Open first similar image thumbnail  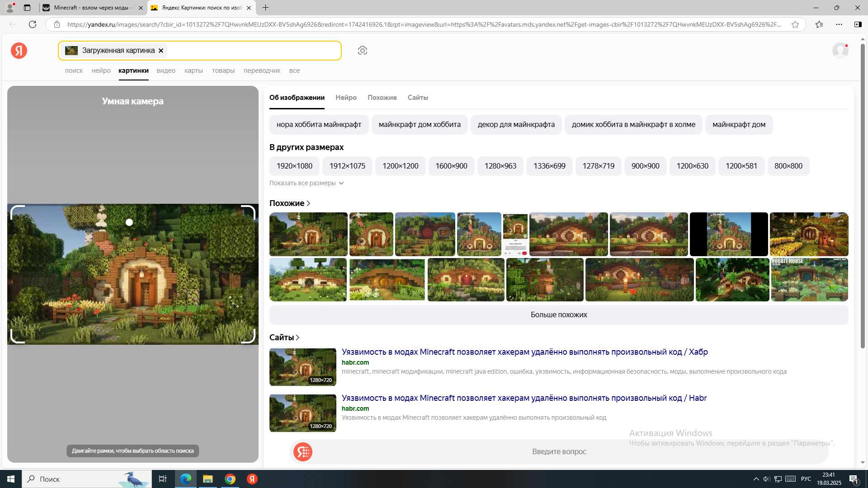pos(308,234)
